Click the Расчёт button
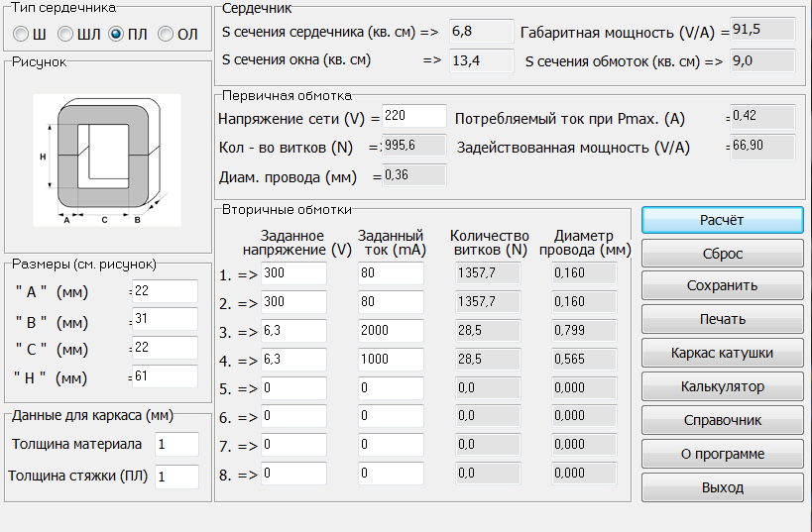812x532 pixels. pyautogui.click(x=723, y=220)
